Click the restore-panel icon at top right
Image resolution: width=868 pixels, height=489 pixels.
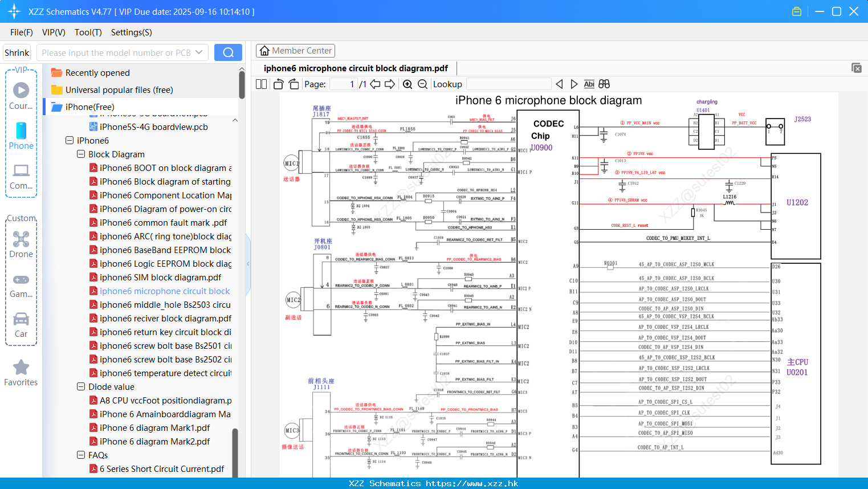point(857,68)
